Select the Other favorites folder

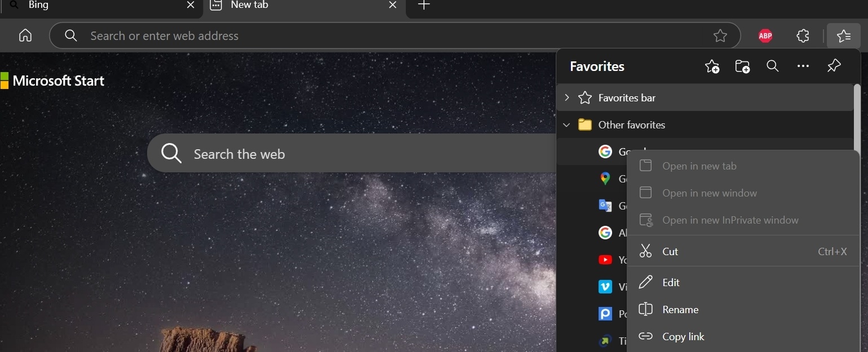(x=705, y=124)
